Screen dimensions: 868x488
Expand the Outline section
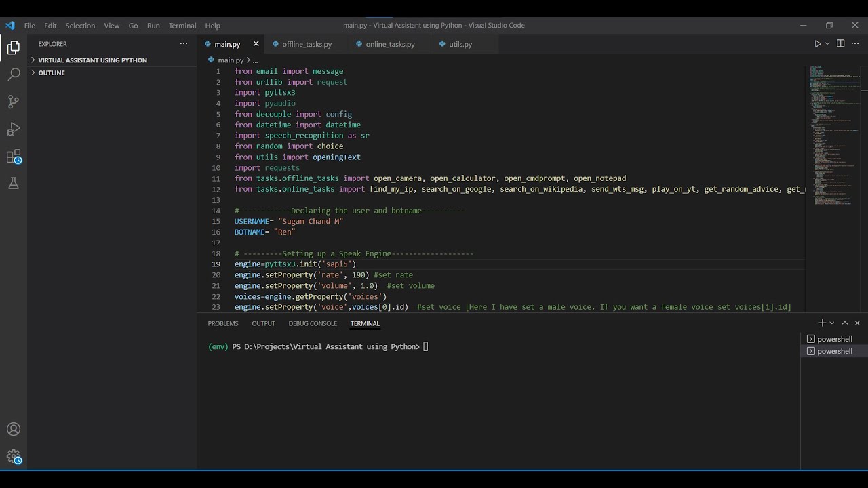[x=52, y=73]
